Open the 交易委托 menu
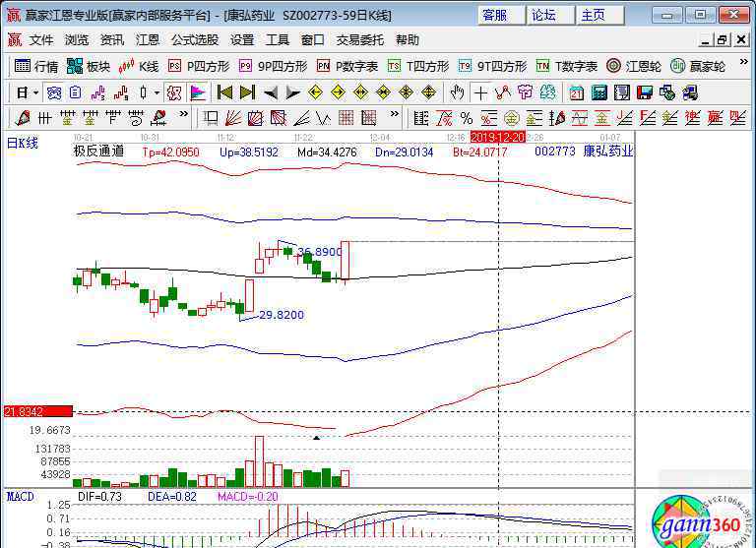This screenshot has height=548, width=756. [x=360, y=40]
